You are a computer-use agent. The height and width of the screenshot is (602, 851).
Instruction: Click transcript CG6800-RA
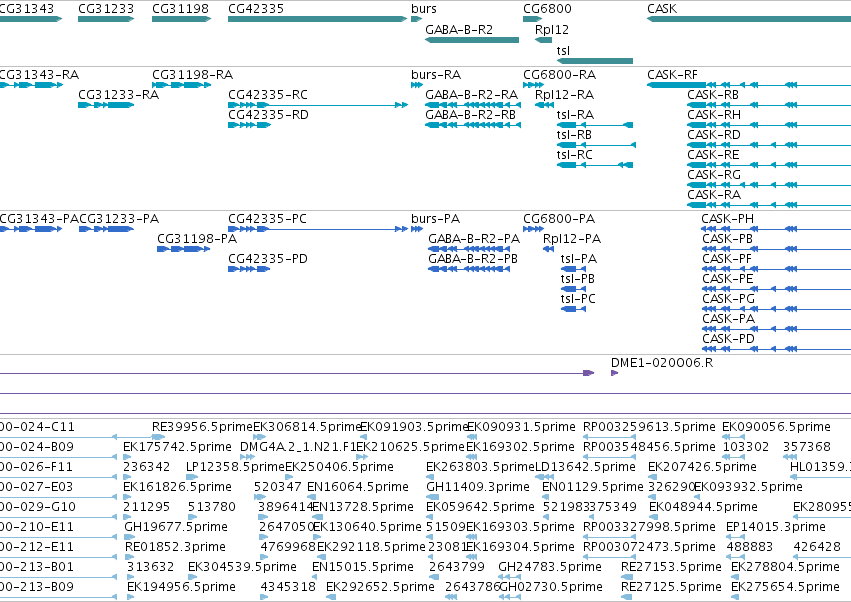534,85
